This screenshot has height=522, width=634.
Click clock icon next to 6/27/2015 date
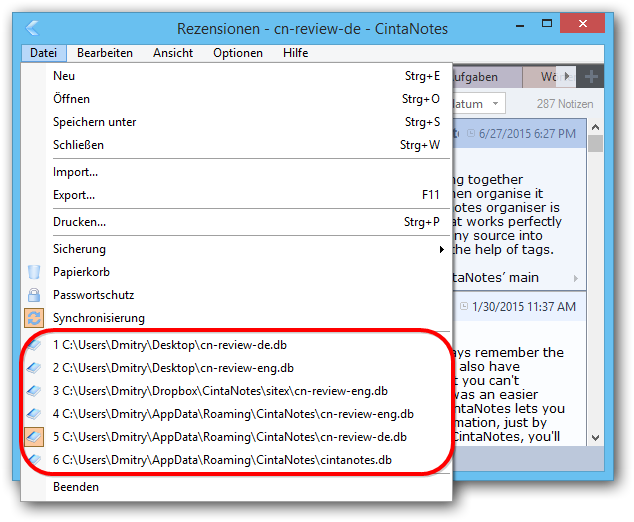471,133
